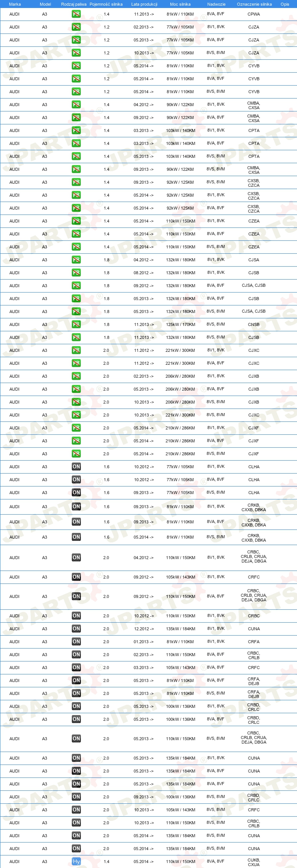Select diesel ON icon in CLHA 8VS, 8VM row
The width and height of the screenshot is (297, 868).
pos(76,493)
